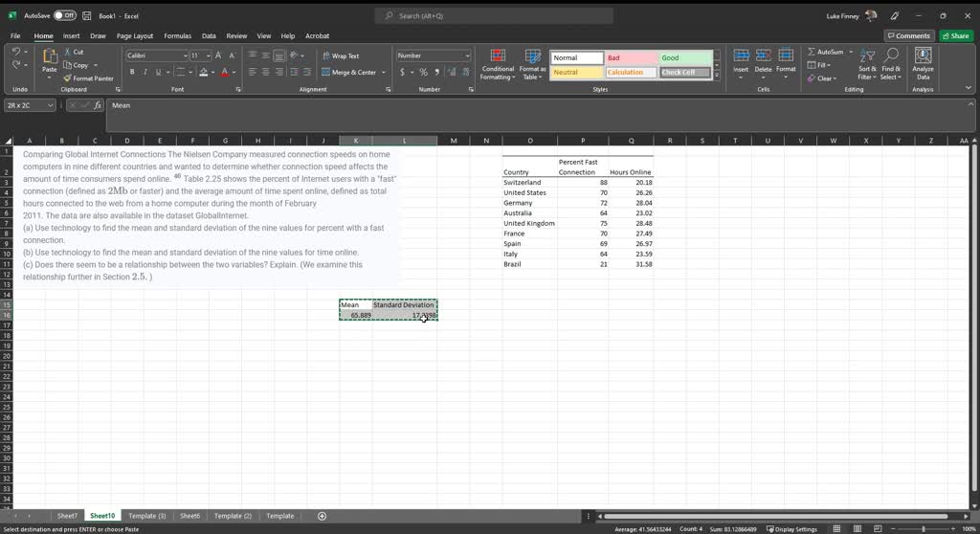The width and height of the screenshot is (980, 534).
Task: Toggle Wrap Text for selected cells
Action: [x=341, y=56]
